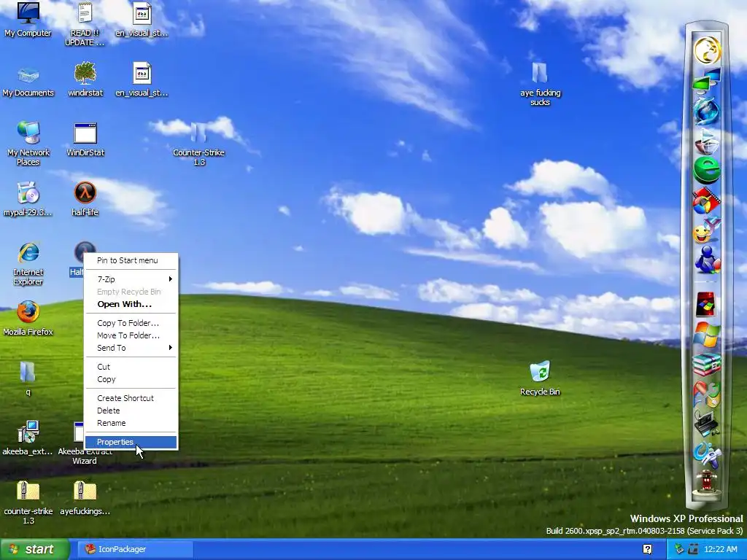747x560 pixels.
Task: Click the help question-mark tray icon
Action: tap(648, 549)
